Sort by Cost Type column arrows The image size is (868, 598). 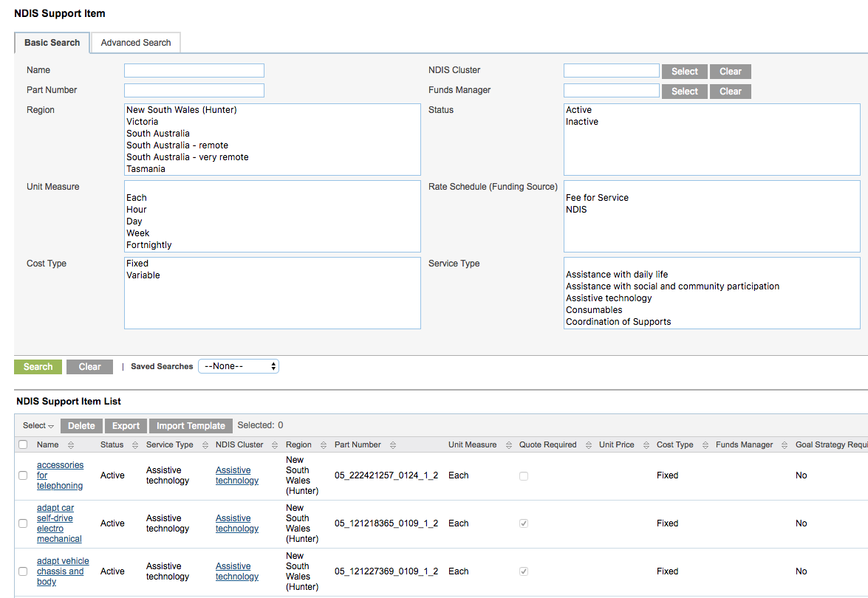click(705, 444)
